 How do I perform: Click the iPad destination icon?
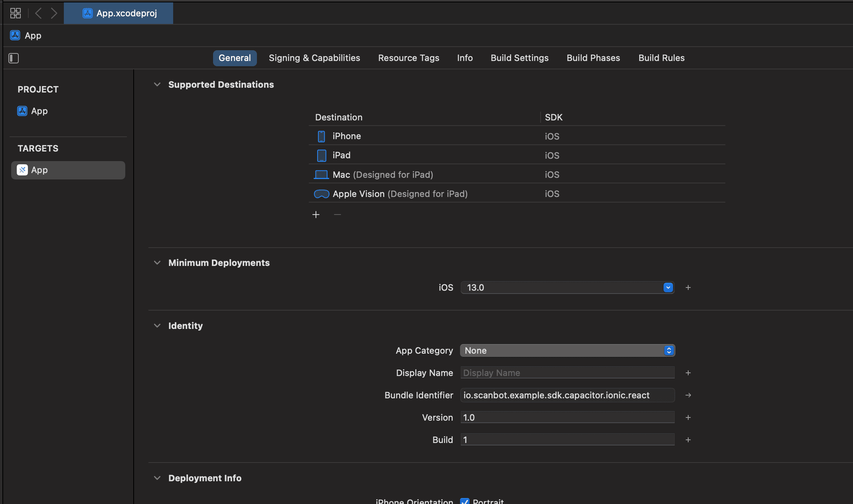(321, 155)
